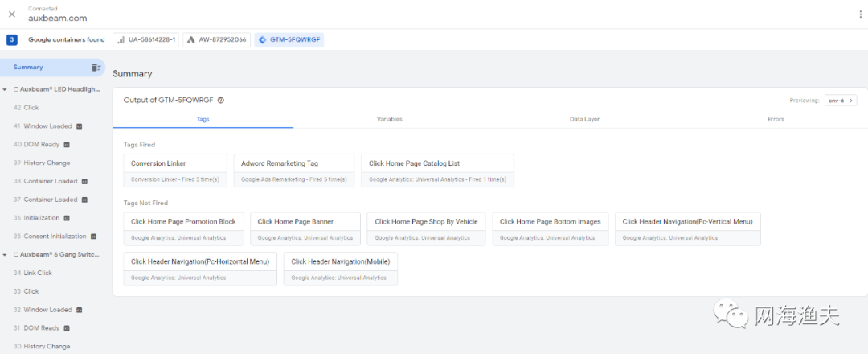Click the API icon next to 40 DOM Ready

pos(67,145)
